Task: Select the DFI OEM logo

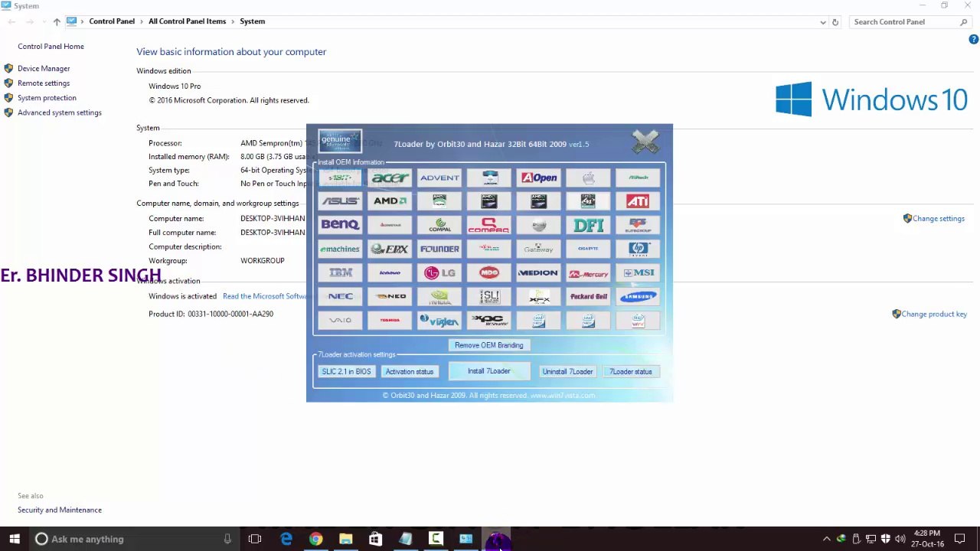Action: [588, 225]
